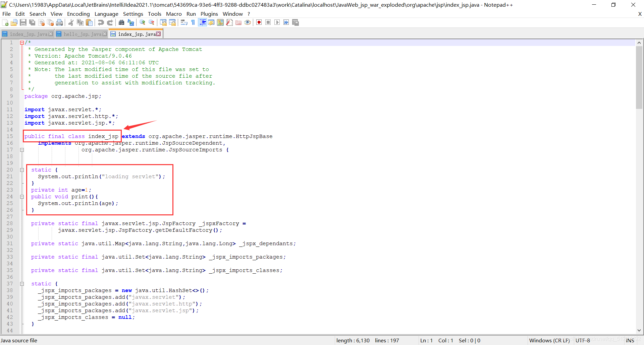The width and height of the screenshot is (644, 345).
Task: Click the save recorded macro icon
Action: tap(296, 22)
